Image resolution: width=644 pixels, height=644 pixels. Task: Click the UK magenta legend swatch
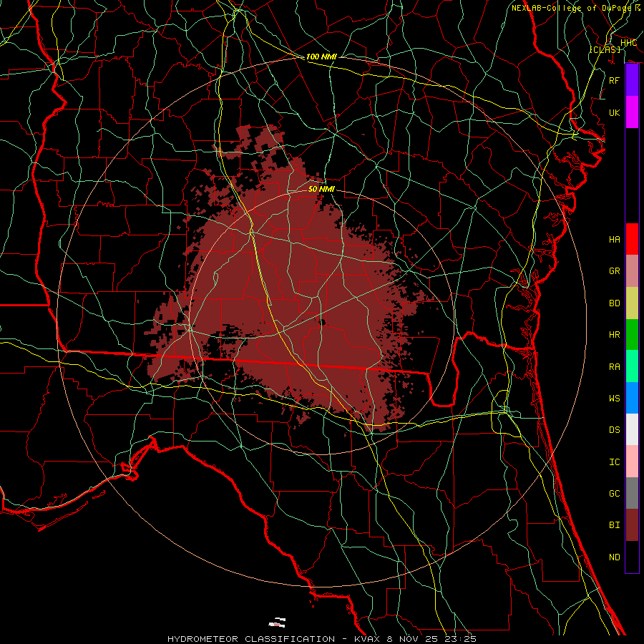coord(632,112)
